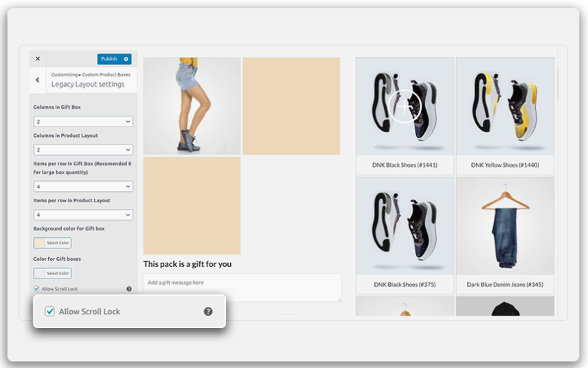This screenshot has width=588, height=368.
Task: Select the Dark Blue Denim Jeans product image
Action: (505, 226)
